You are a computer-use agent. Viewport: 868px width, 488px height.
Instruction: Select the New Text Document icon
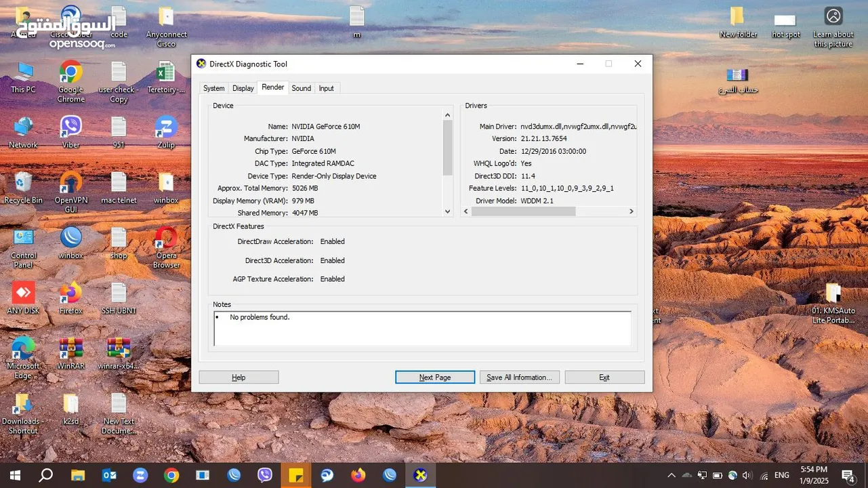click(x=119, y=413)
